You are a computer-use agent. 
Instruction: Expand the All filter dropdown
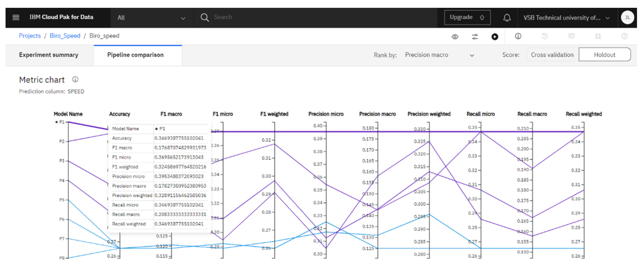click(151, 18)
